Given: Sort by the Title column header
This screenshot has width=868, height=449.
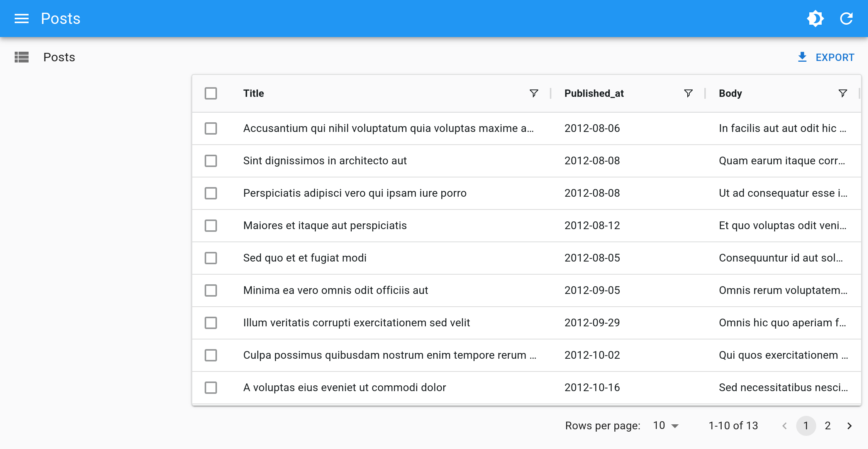Looking at the screenshot, I should (x=254, y=93).
